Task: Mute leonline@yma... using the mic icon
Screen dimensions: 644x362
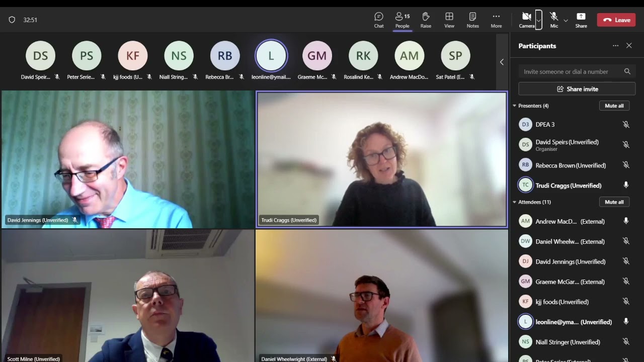Action: point(626,322)
